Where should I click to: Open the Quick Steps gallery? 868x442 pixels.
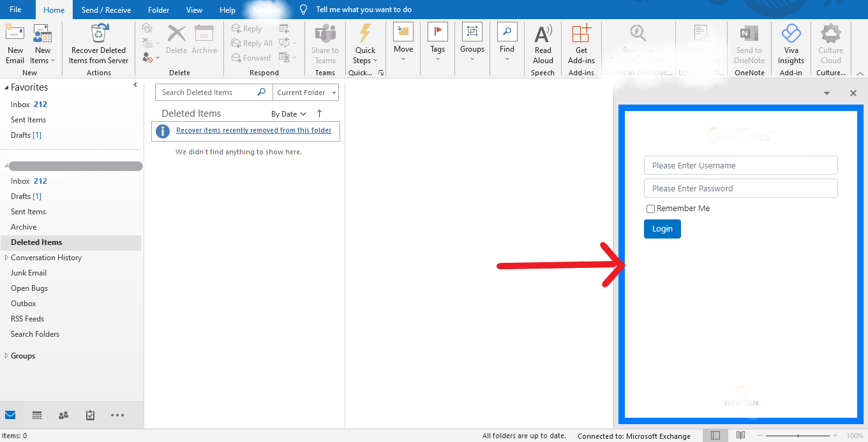pyautogui.click(x=366, y=43)
